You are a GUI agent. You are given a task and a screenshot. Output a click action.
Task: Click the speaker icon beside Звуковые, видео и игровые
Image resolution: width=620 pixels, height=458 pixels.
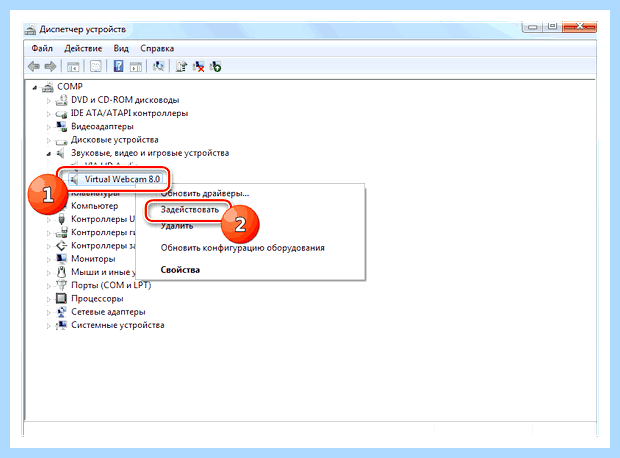click(60, 153)
